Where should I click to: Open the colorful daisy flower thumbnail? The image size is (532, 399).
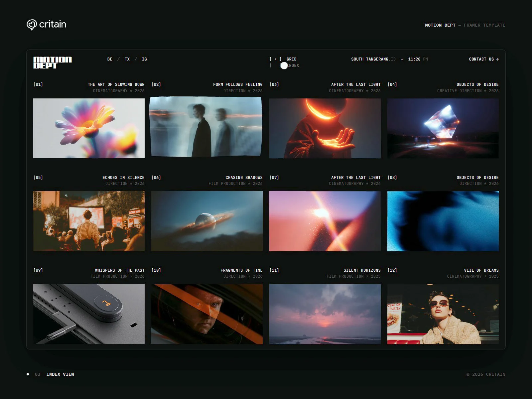[89, 128]
